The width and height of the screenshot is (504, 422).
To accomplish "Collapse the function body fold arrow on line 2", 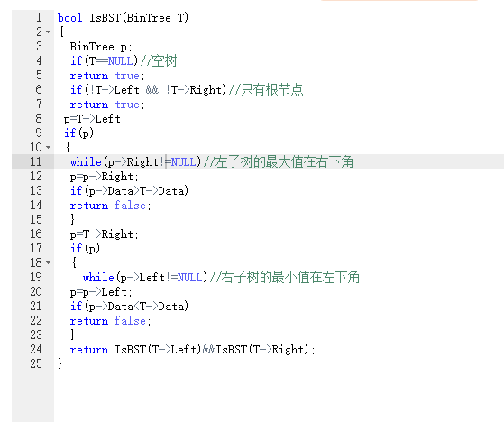I will [48, 32].
